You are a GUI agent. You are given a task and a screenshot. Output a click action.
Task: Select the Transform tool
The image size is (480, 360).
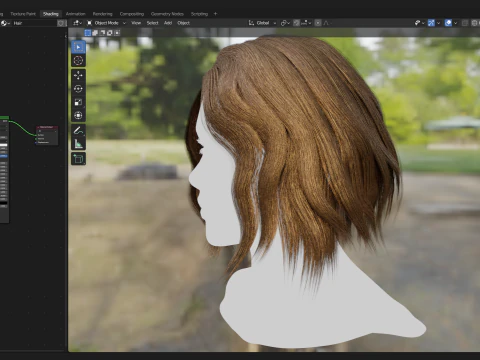click(78, 115)
